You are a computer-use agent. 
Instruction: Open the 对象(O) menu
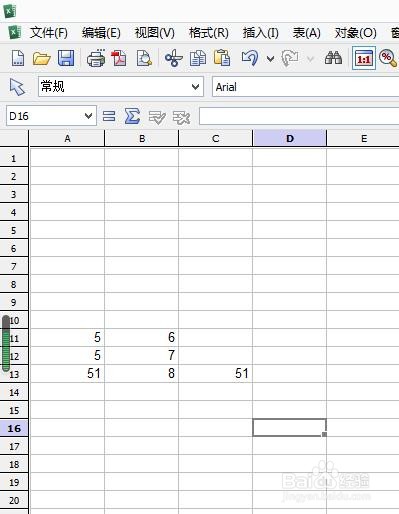point(356,33)
